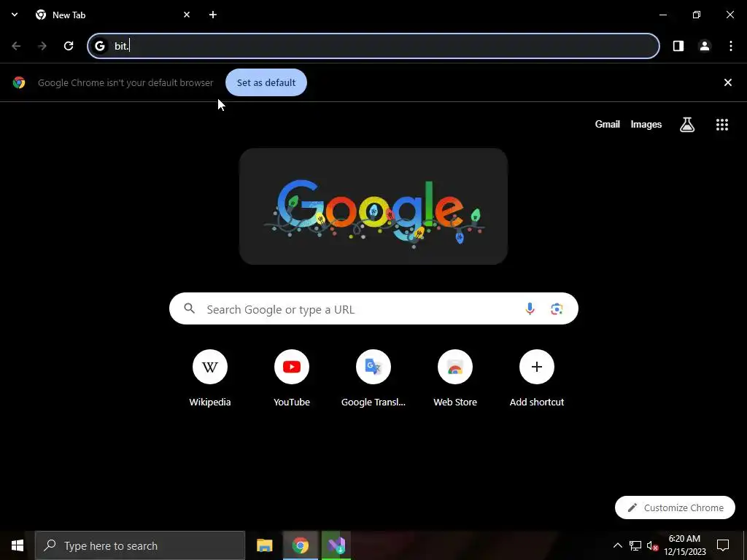
Task: Open Google Images link
Action: 646,124
